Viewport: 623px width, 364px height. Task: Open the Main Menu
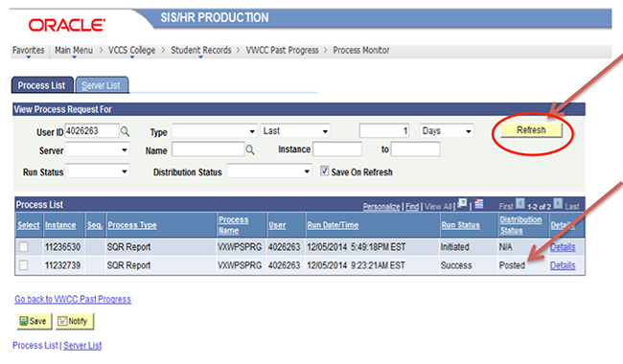click(74, 51)
